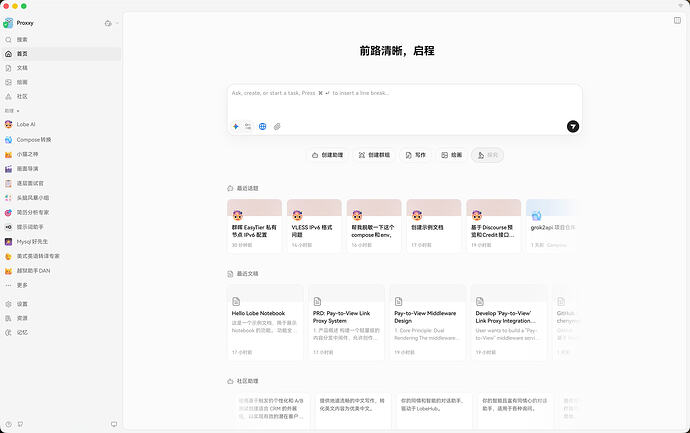Click the model parameters sliders icon

coord(248,127)
